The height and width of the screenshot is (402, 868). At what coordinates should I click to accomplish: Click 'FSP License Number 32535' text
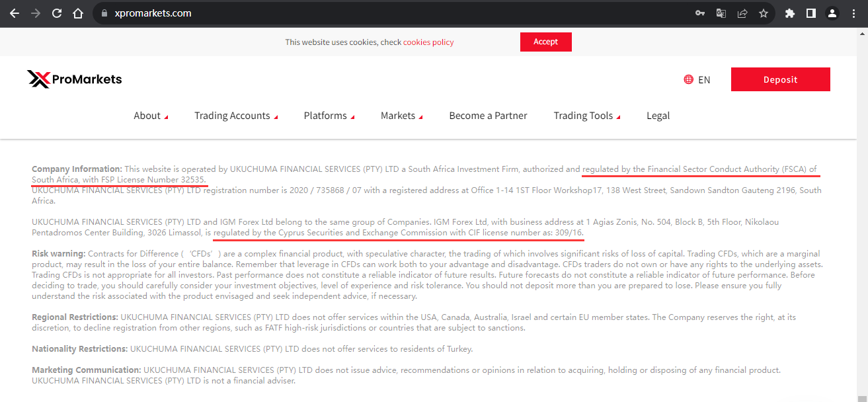(153, 180)
